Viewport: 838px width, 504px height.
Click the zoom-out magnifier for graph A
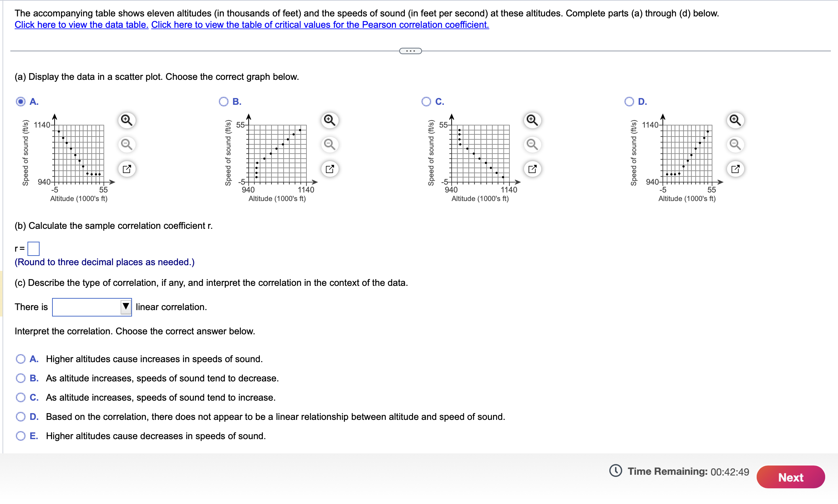(x=127, y=144)
